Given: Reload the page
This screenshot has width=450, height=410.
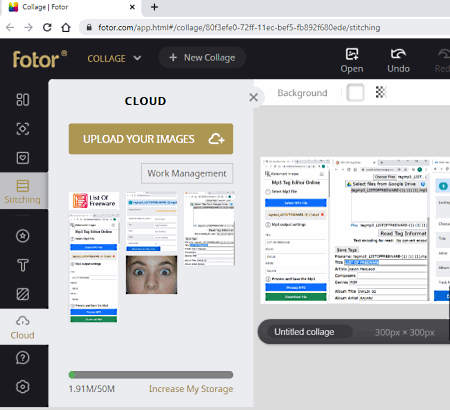Looking at the screenshot, I should [47, 27].
